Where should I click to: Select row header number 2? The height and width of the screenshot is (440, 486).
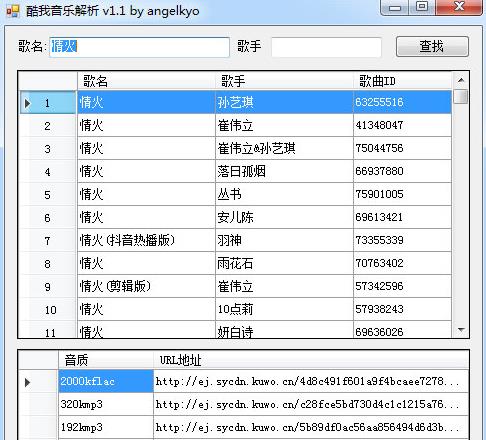pyautogui.click(x=47, y=125)
